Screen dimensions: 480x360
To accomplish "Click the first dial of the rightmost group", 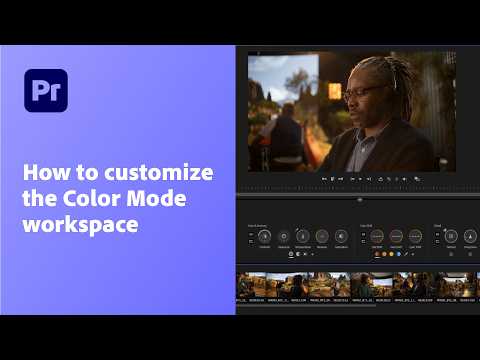I will (x=451, y=236).
